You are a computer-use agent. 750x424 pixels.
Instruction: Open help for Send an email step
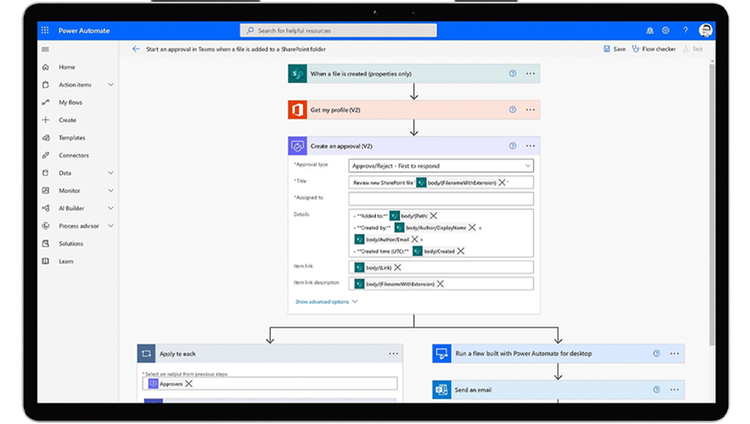[656, 390]
